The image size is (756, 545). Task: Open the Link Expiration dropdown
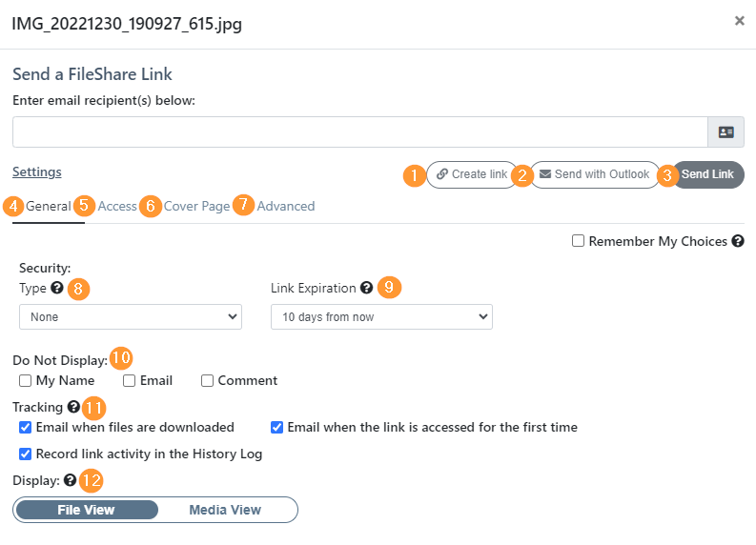pyautogui.click(x=381, y=317)
